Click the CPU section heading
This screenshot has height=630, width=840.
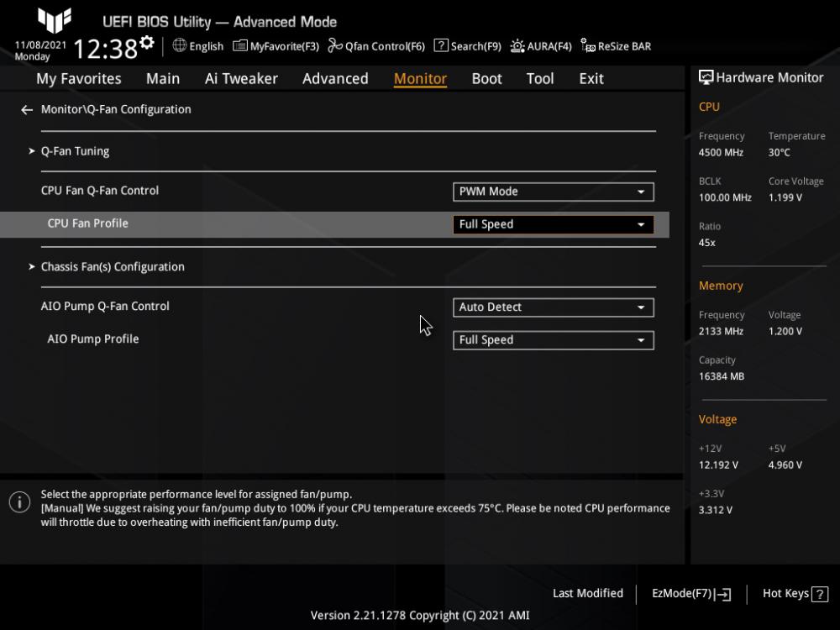(709, 108)
